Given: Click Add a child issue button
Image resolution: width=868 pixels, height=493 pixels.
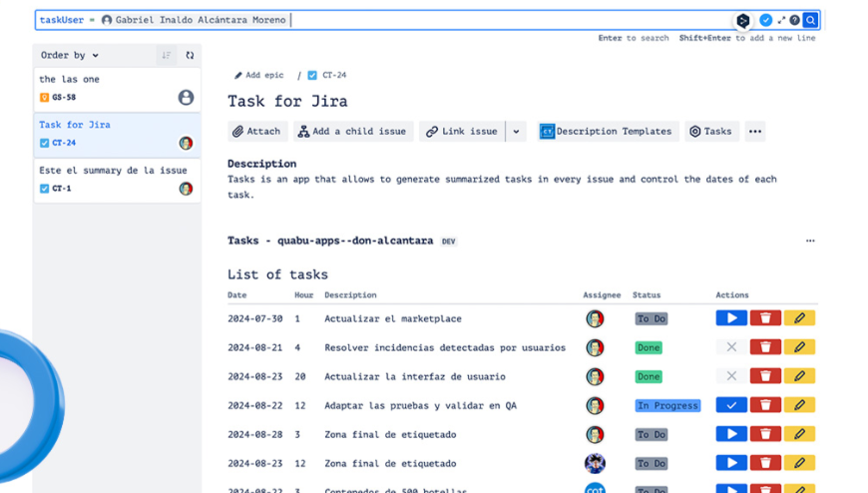Looking at the screenshot, I should pos(353,132).
